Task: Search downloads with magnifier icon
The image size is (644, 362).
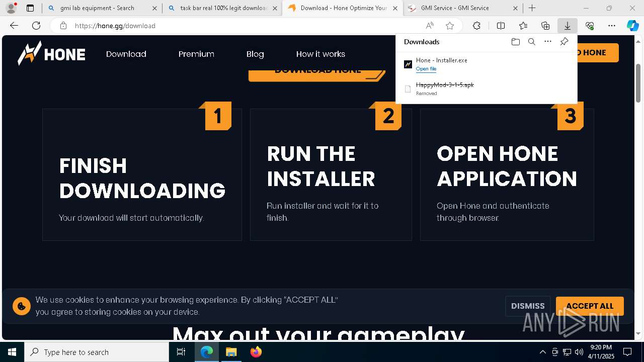Action: (x=531, y=42)
